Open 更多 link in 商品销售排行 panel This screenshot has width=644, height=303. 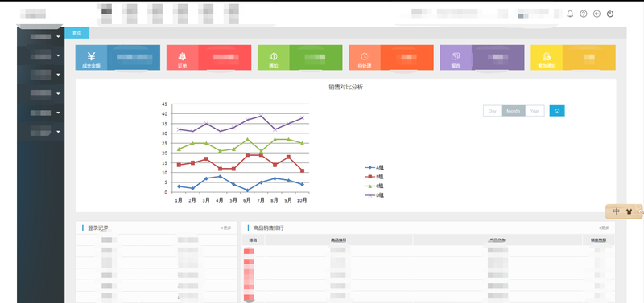(604, 228)
